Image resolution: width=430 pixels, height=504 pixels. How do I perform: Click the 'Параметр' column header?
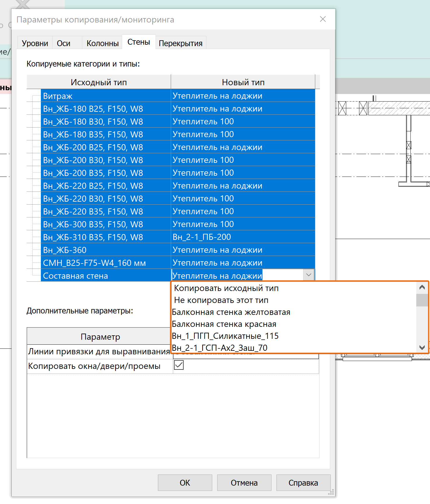pos(100,336)
